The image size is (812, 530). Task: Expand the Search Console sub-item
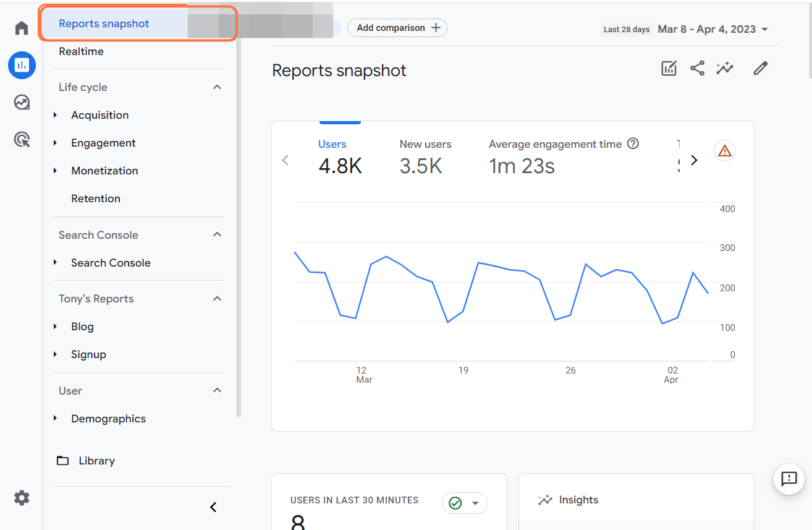[x=56, y=263]
